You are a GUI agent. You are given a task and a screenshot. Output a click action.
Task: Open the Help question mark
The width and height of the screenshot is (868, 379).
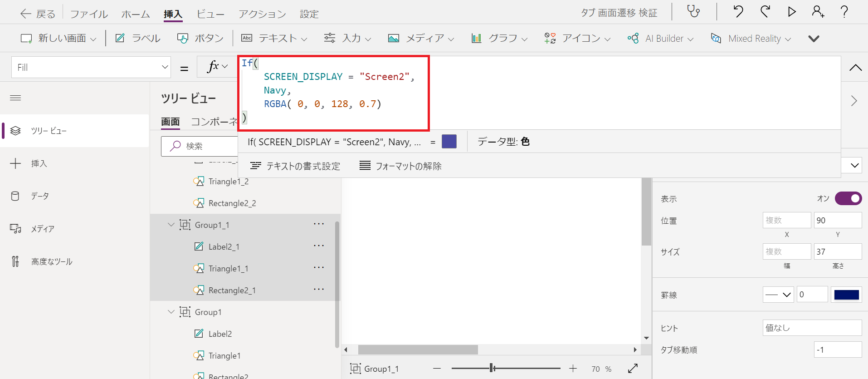pos(844,11)
